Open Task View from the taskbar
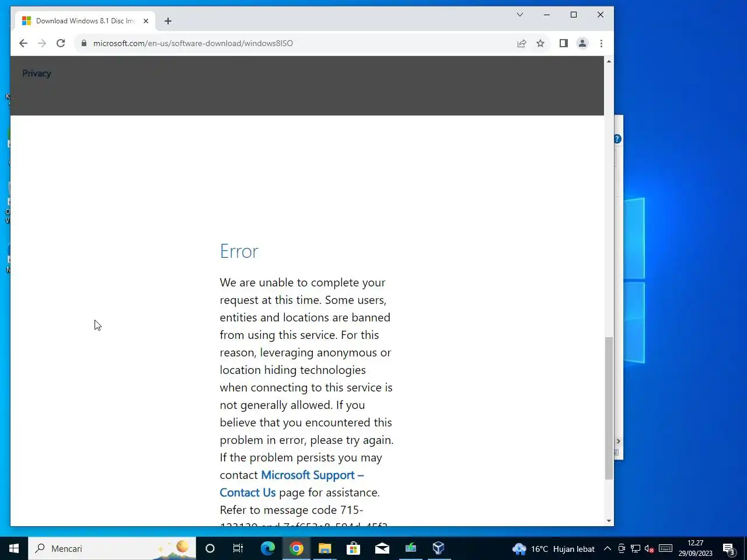This screenshot has height=560, width=747. click(x=238, y=548)
